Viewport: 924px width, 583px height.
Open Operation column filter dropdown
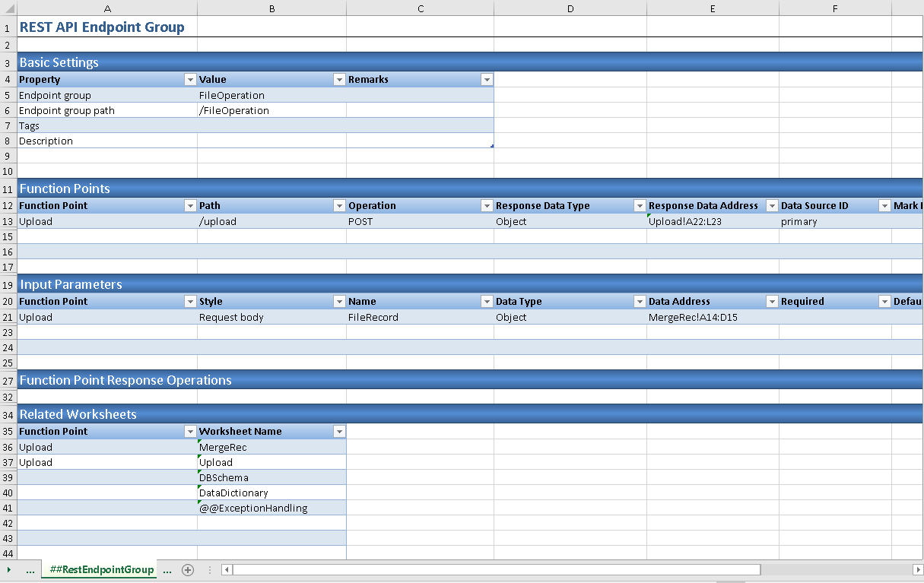tap(487, 206)
